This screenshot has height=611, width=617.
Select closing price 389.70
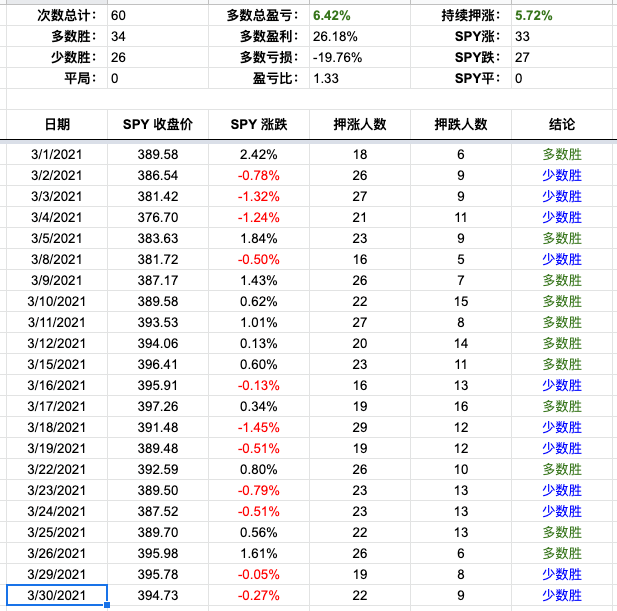pyautogui.click(x=158, y=532)
